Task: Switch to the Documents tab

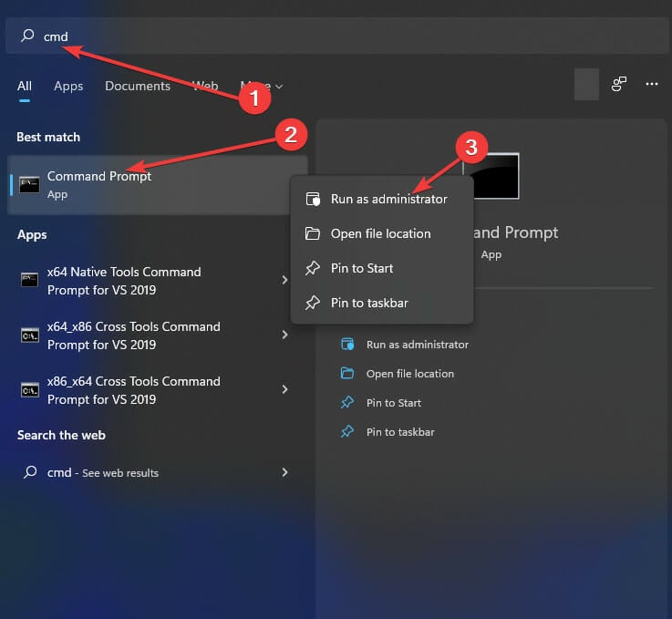Action: (138, 86)
